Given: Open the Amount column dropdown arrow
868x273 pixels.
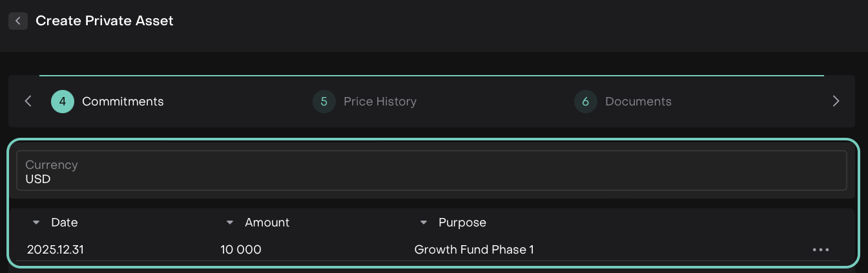Looking at the screenshot, I should click(x=230, y=223).
